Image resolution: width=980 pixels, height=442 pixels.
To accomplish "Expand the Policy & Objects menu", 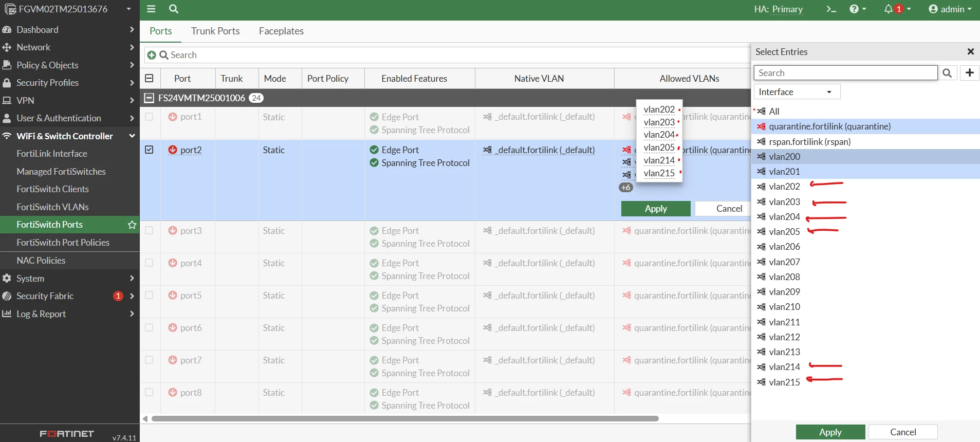I will coord(69,65).
